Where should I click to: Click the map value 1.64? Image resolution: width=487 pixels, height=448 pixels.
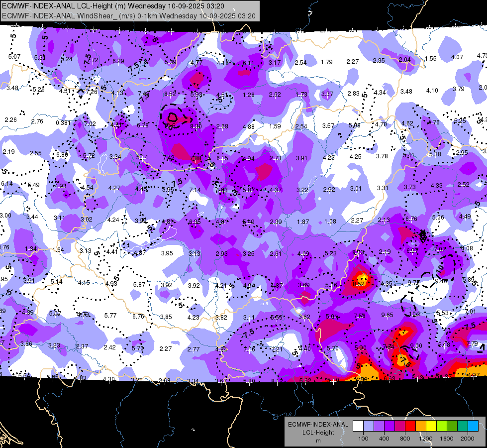pos(58,250)
